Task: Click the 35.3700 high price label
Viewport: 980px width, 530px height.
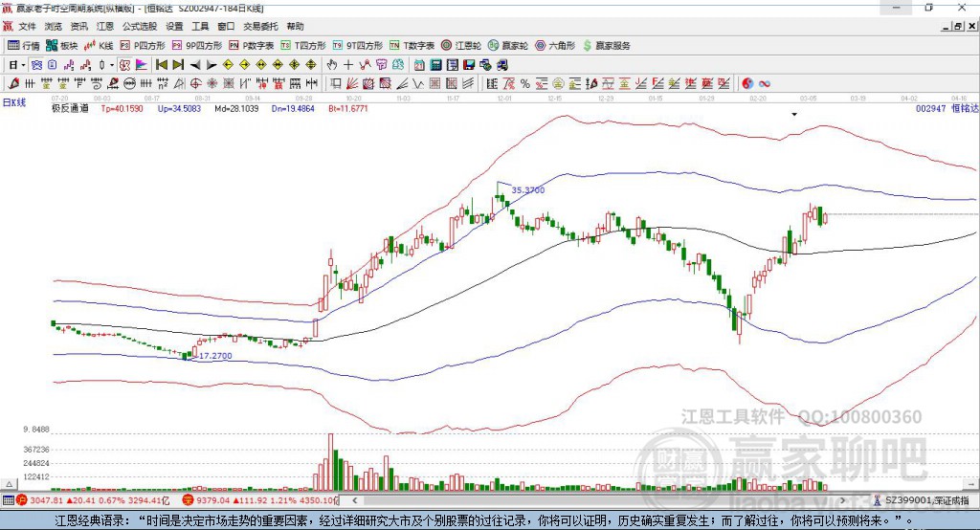Action: click(528, 190)
